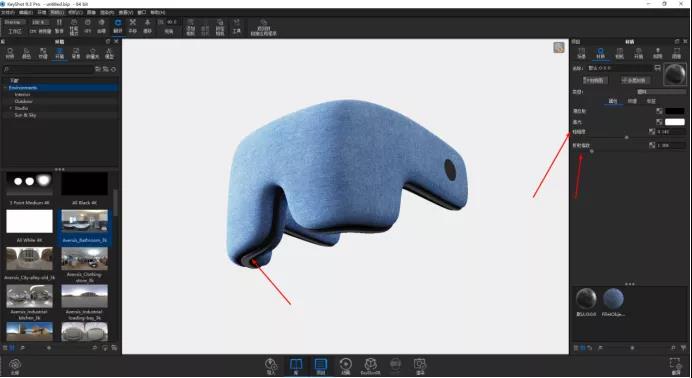
Task: Undock the Project panel on the right
Action: pyautogui.click(x=677, y=41)
